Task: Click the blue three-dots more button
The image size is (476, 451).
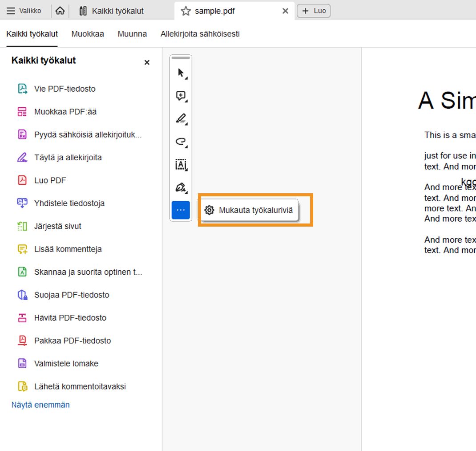Action: pyautogui.click(x=181, y=210)
